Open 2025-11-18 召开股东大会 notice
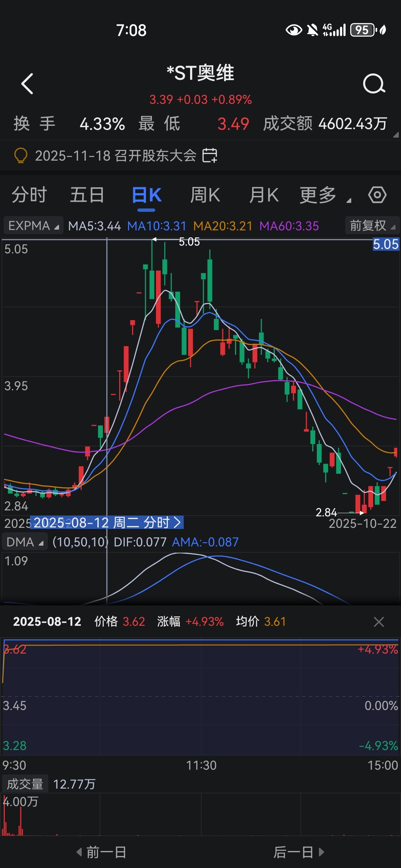 (115, 155)
